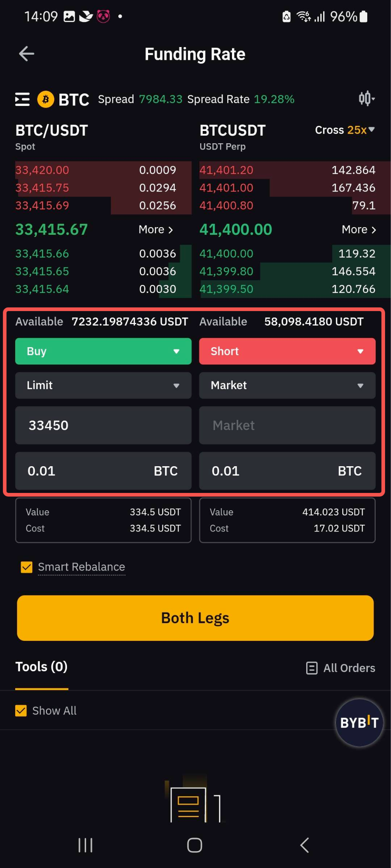The image size is (391, 868).
Task: Expand the Buy side dropdown
Action: point(103,351)
